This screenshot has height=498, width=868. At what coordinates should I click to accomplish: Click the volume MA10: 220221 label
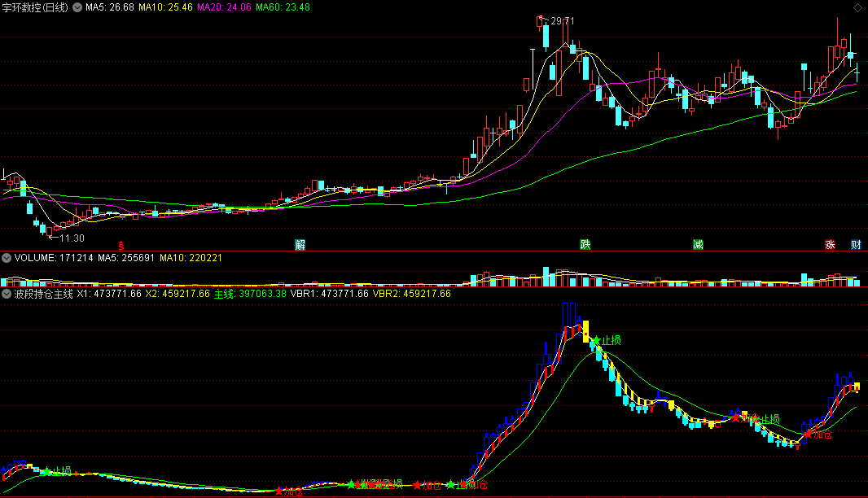[x=191, y=258]
